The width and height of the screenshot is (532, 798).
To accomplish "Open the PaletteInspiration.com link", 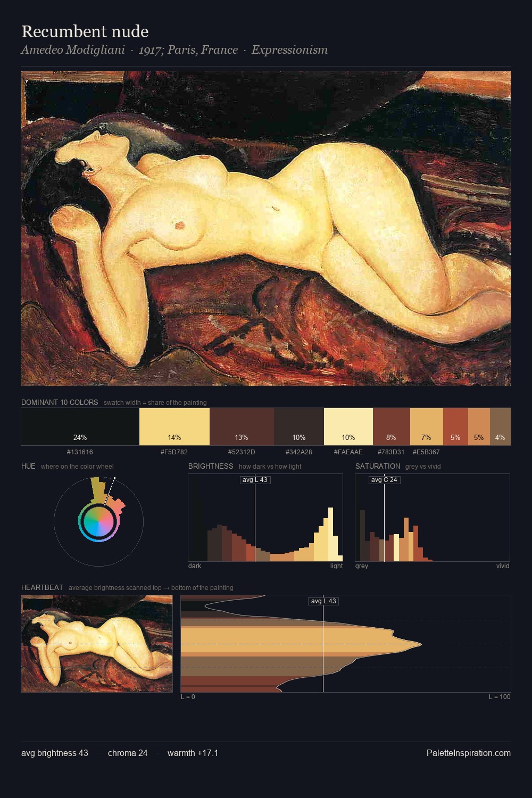I will coord(469,753).
